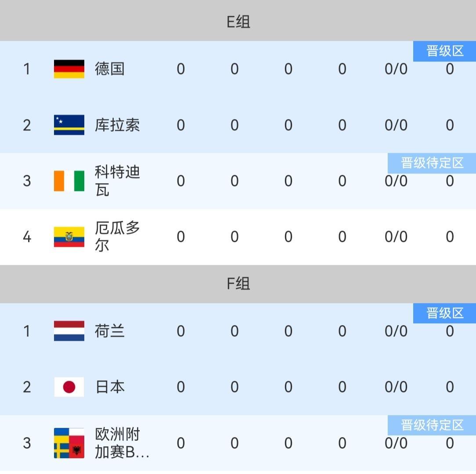Tap the Ecuador flag icon
476x474 pixels.
tap(69, 237)
